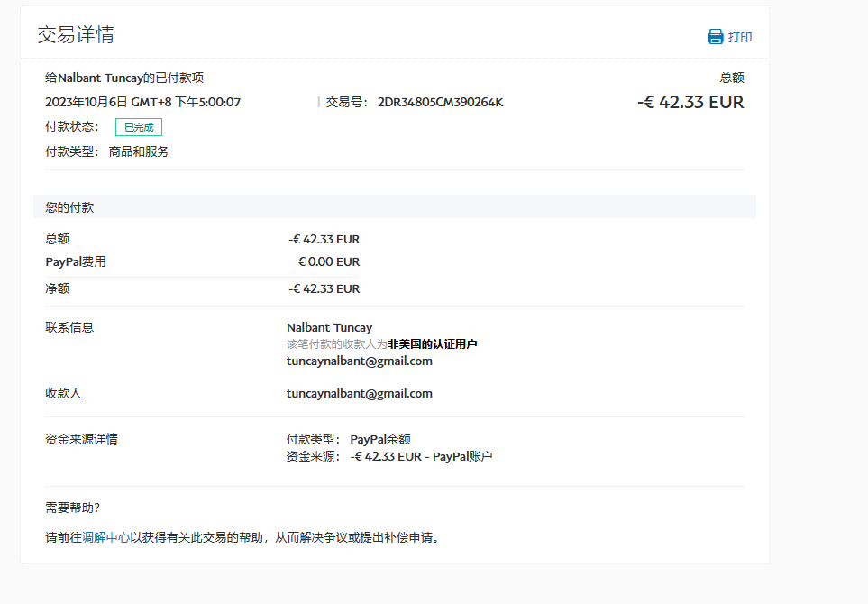Select transaction ID 2DR34805CM390264K
This screenshot has width=868, height=604.
(x=440, y=102)
